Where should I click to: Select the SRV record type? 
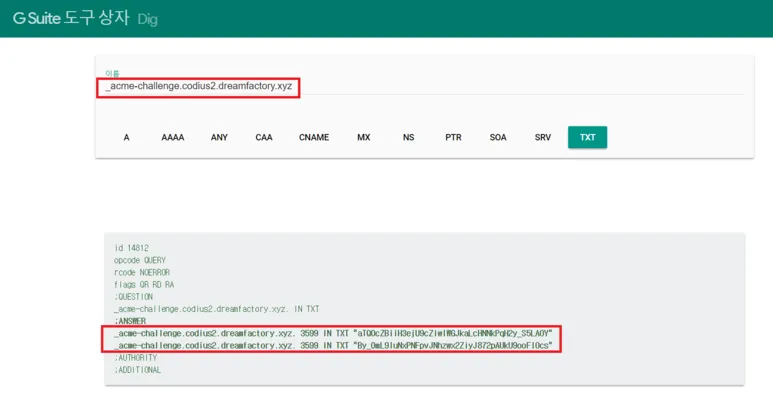[x=543, y=137]
